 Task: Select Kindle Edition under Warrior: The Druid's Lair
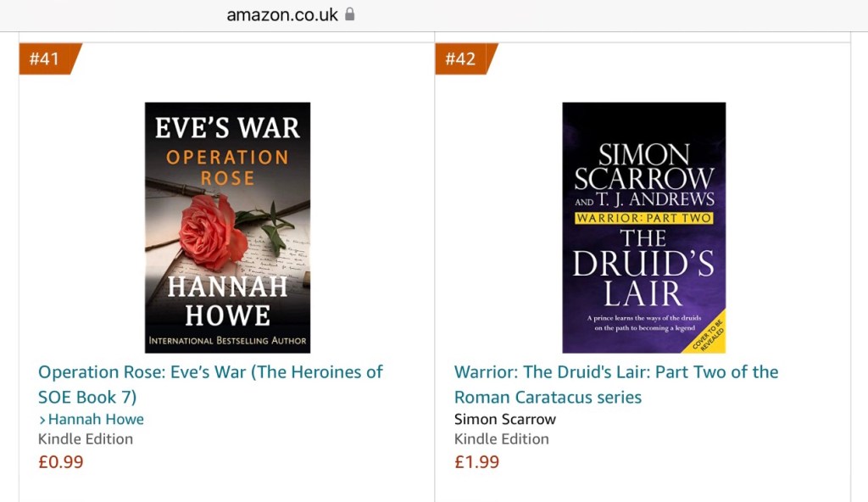pyautogui.click(x=502, y=438)
